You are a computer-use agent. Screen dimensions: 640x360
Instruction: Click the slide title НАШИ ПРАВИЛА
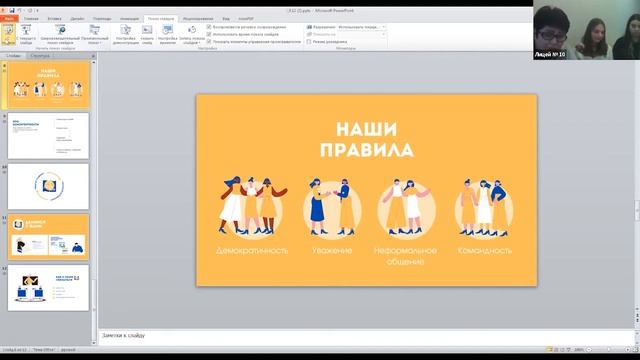point(367,140)
